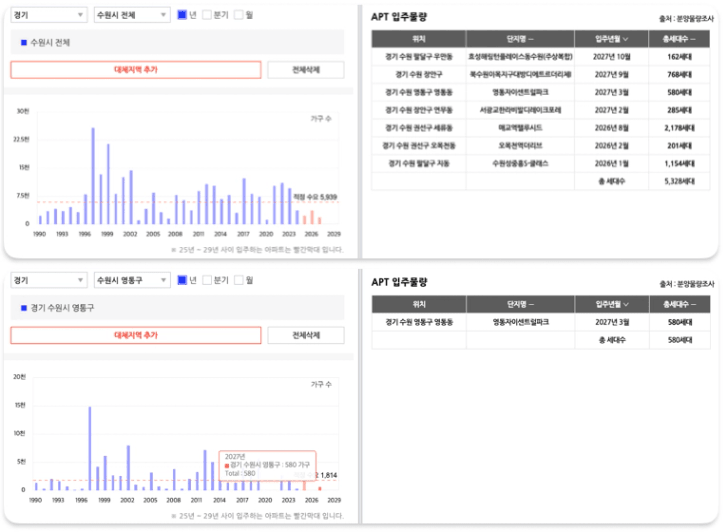Click the 2026년 8월 move-in date cell
Viewport: 728px width, 532px height.
tap(611, 128)
